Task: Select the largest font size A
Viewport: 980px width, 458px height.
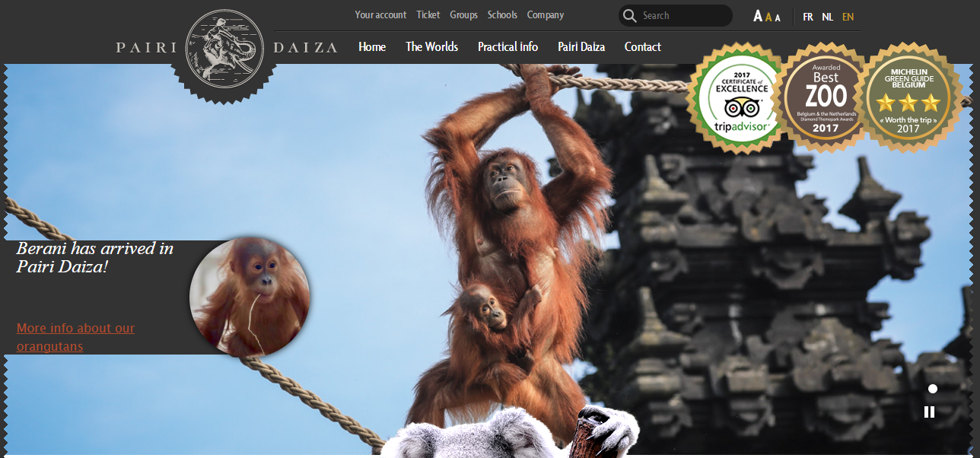Action: 757,17
